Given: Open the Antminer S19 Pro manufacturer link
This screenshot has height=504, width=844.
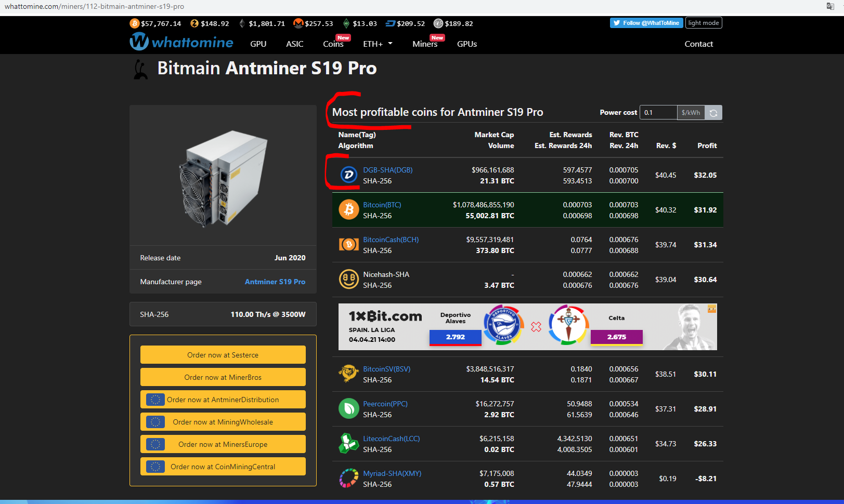Looking at the screenshot, I should (275, 282).
